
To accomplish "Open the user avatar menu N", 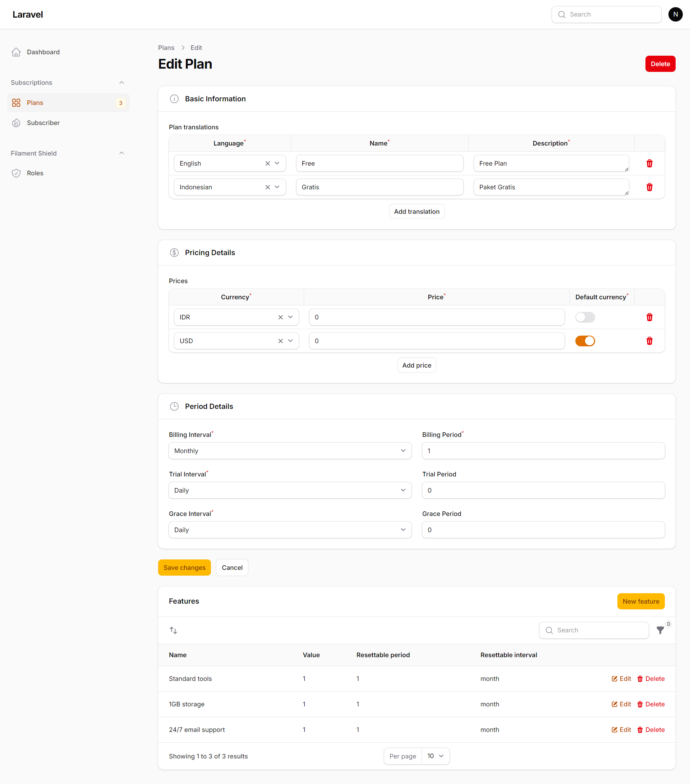I will click(675, 14).
